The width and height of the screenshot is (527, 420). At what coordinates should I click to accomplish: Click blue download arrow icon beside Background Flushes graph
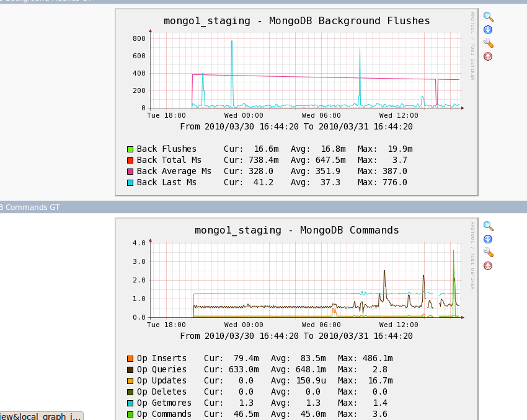(x=488, y=30)
